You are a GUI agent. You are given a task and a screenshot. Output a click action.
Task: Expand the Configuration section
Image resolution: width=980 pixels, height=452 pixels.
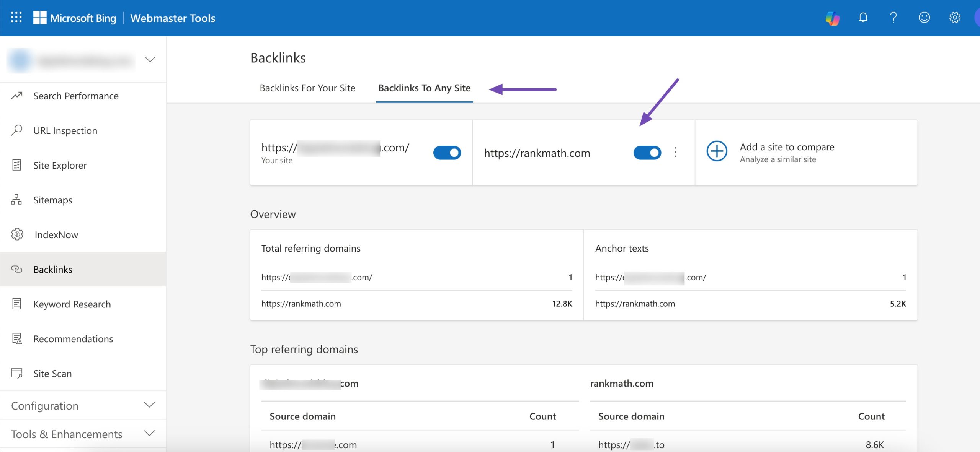pyautogui.click(x=83, y=405)
